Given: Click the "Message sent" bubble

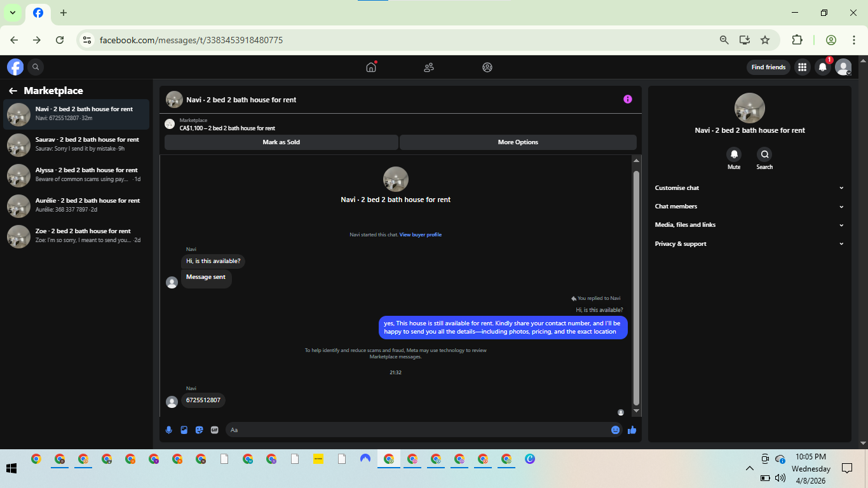Looking at the screenshot, I should [x=206, y=278].
